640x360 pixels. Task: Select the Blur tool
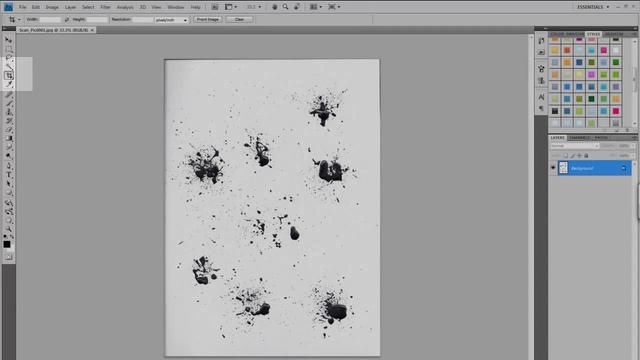(x=9, y=147)
